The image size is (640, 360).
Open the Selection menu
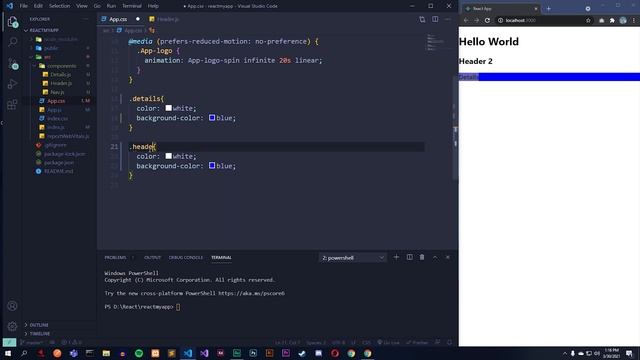[59, 6]
